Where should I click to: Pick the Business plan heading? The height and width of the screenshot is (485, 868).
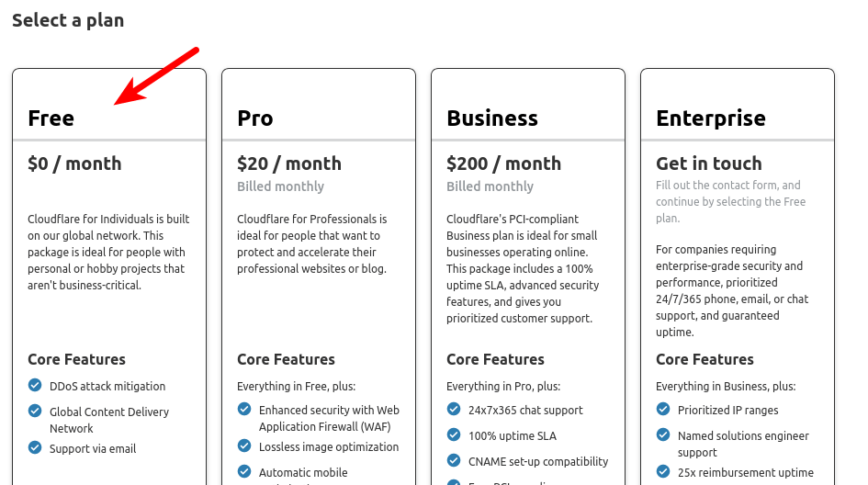pyautogui.click(x=492, y=118)
